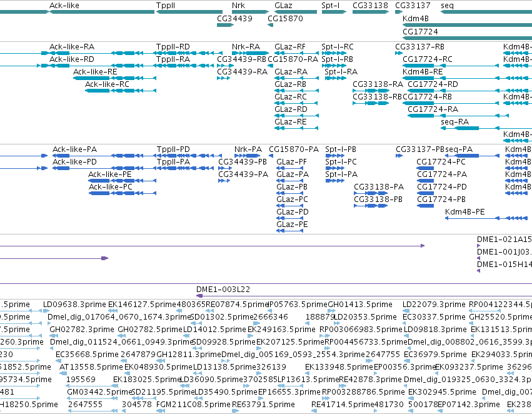Screen dimensions: 532x414
Task: Open the EC35668.5prime EST label
Action: click(x=87, y=355)
